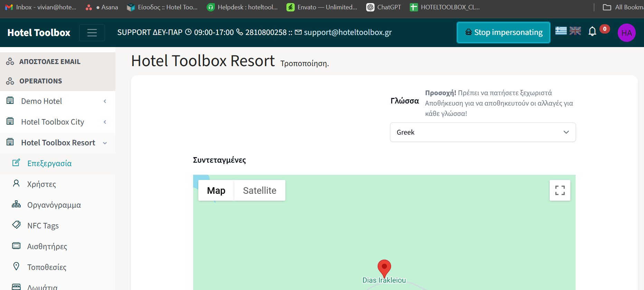Screen dimensions: 644x290
Task: Click the ΑΠΟΣΤΟΛΕΣ EMAIL section icon
Action: click(10, 62)
